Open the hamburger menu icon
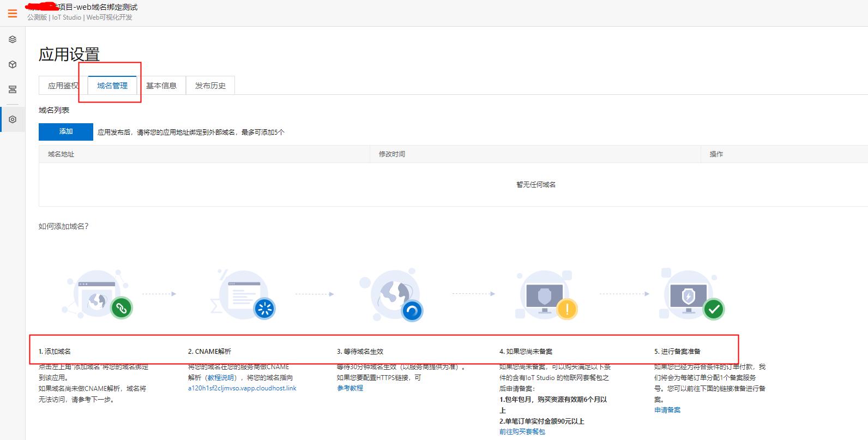This screenshot has width=868, height=440. click(13, 14)
